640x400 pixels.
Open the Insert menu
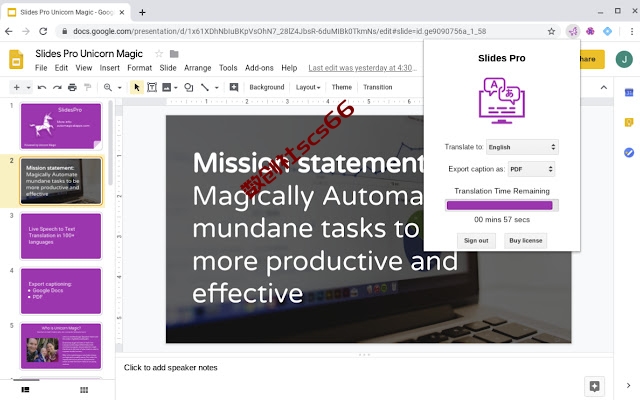(109, 68)
